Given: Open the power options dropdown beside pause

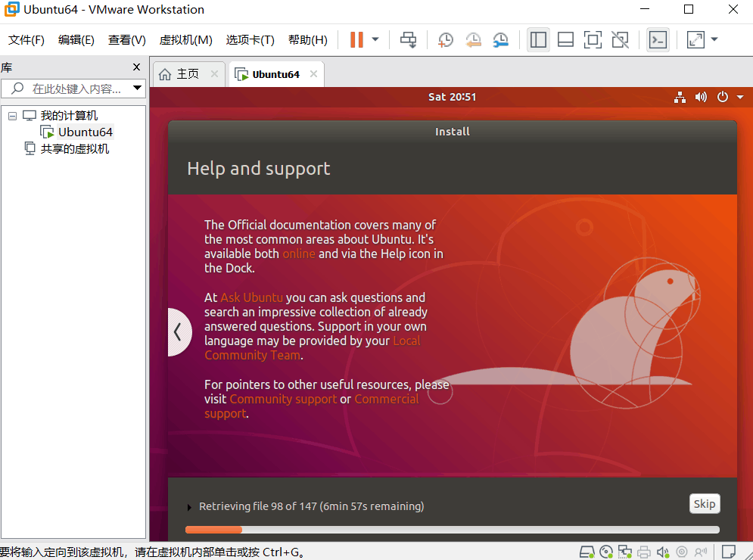Looking at the screenshot, I should (x=375, y=39).
